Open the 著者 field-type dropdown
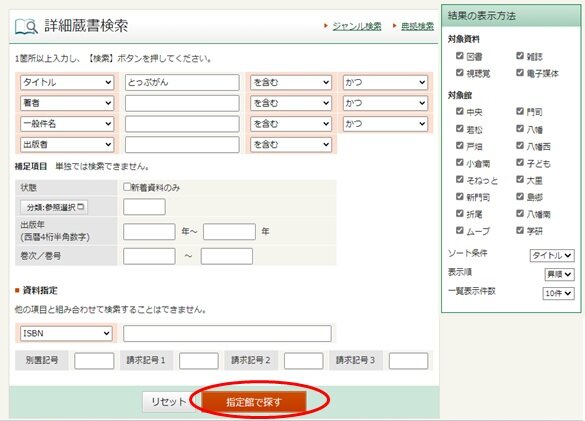Screen dimensions: 585x421 pyautogui.click(x=67, y=103)
